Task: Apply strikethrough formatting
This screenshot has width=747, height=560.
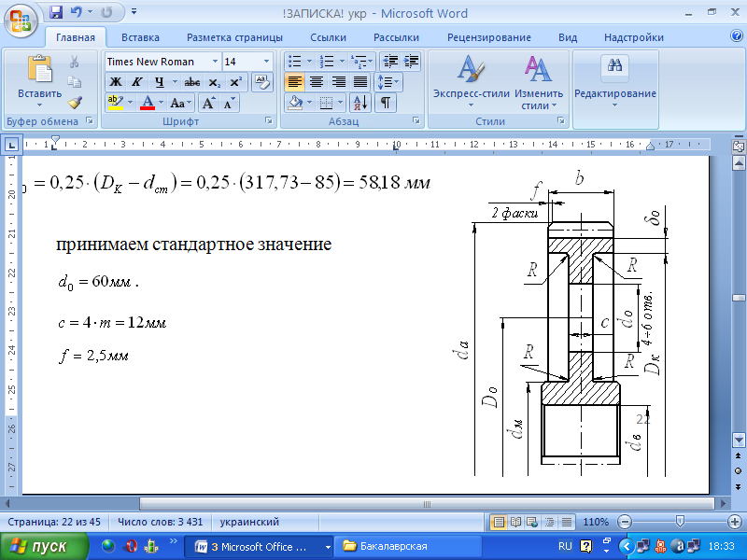Action: (x=191, y=82)
